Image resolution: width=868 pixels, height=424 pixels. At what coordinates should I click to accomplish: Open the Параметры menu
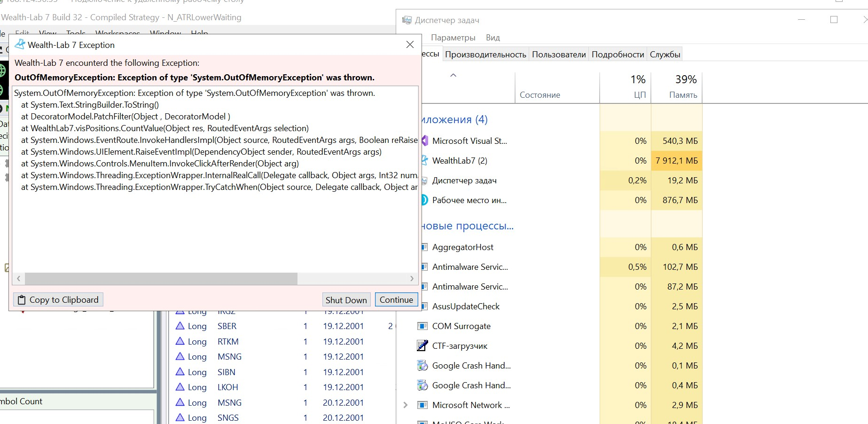[453, 38]
